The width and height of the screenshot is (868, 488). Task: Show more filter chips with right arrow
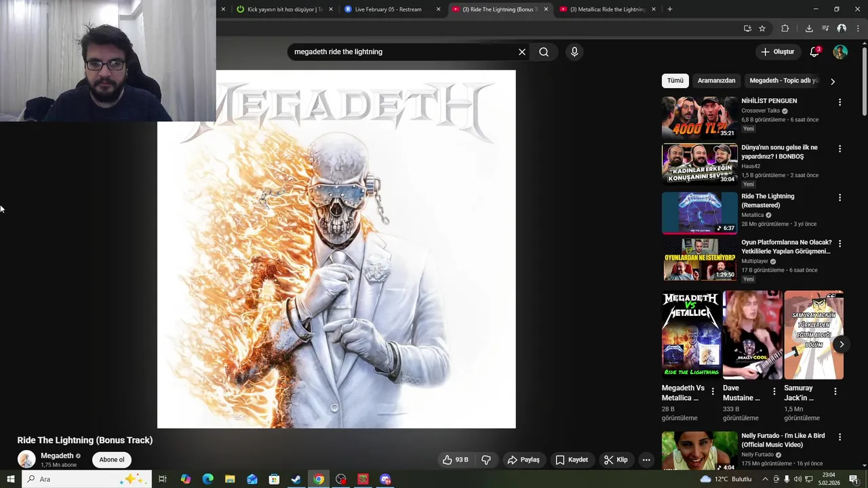pyautogui.click(x=833, y=81)
